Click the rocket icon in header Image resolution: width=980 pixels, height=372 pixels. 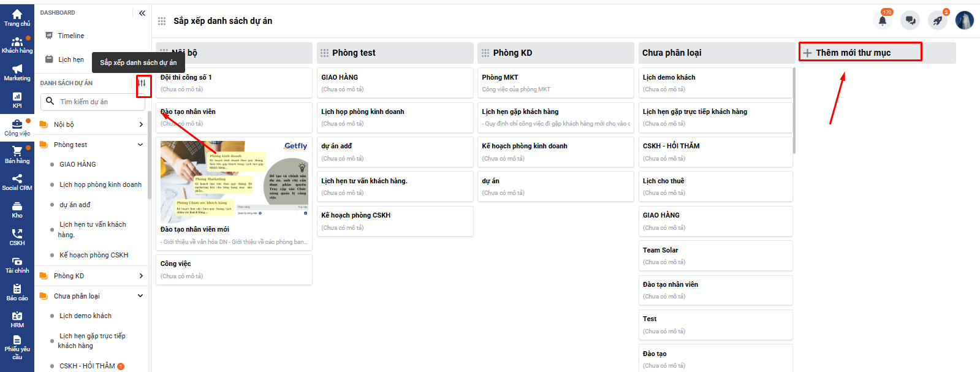pyautogui.click(x=937, y=21)
